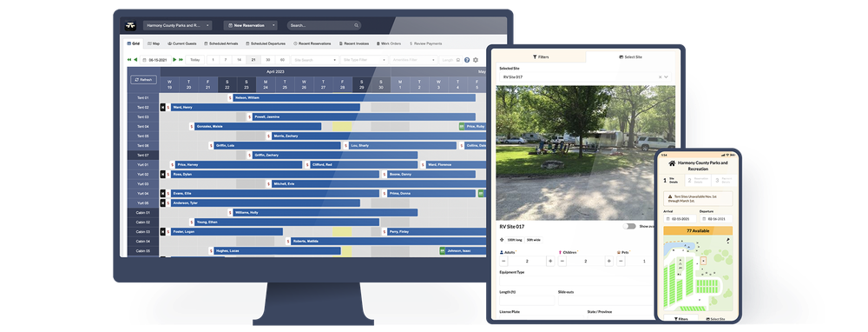Click the Refresh button
The width and height of the screenshot is (868, 332).
(x=143, y=80)
